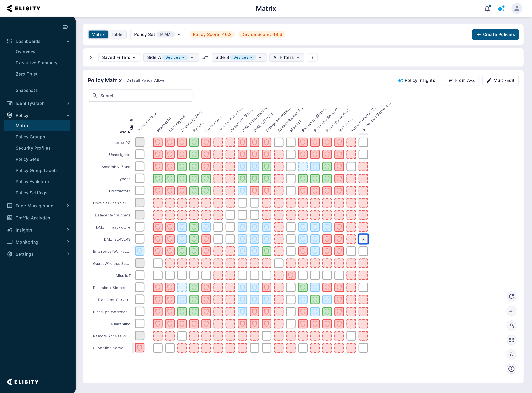Screen dimensions: 532x393
Task: Open the user profile avatar
Action: [x=517, y=9]
